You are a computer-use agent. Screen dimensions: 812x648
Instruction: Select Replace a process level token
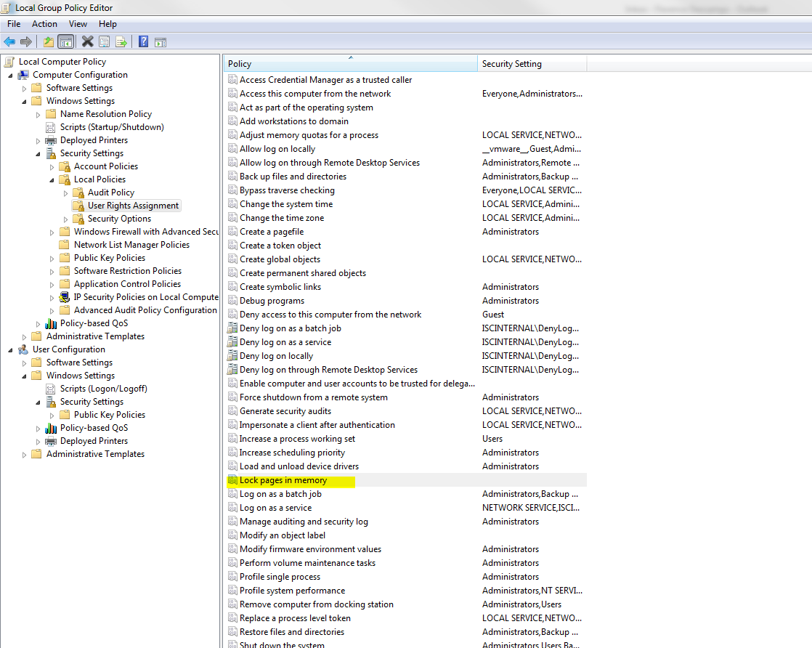295,618
